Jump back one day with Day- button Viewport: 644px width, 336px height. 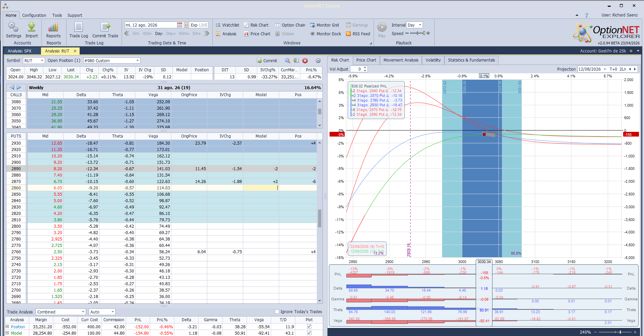(159, 33)
